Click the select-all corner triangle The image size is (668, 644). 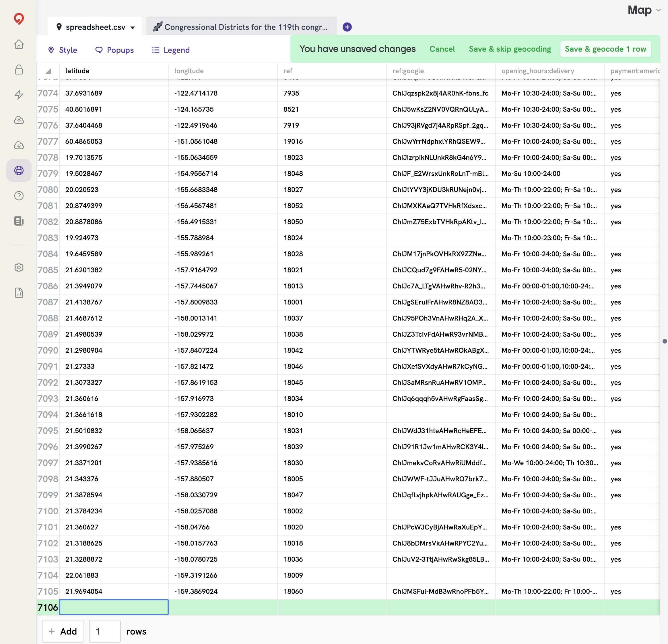[x=48, y=71]
